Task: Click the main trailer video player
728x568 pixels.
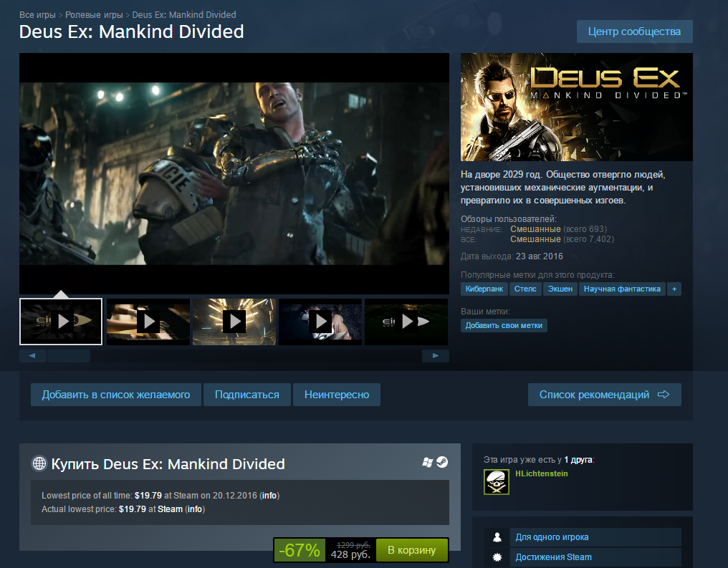Action: click(x=234, y=173)
